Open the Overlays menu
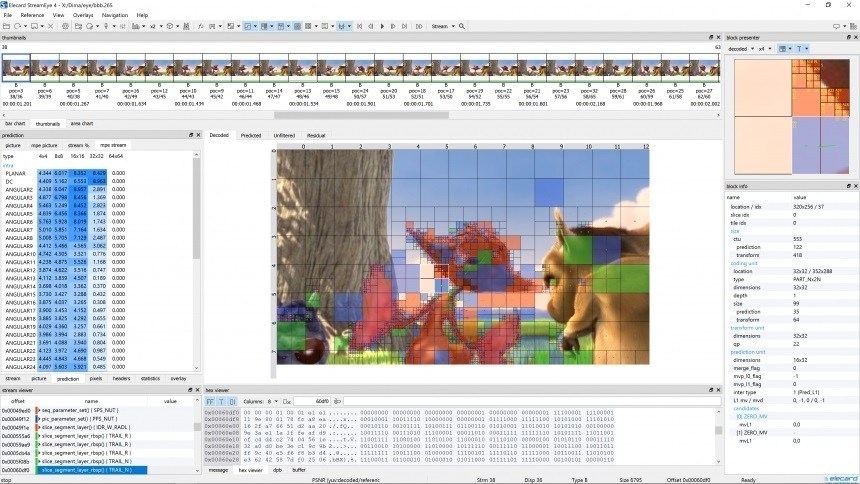 pyautogui.click(x=81, y=15)
